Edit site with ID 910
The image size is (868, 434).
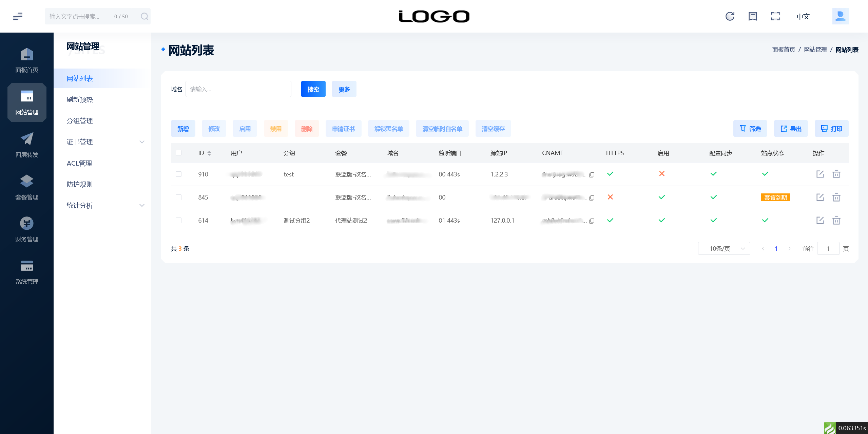point(820,174)
